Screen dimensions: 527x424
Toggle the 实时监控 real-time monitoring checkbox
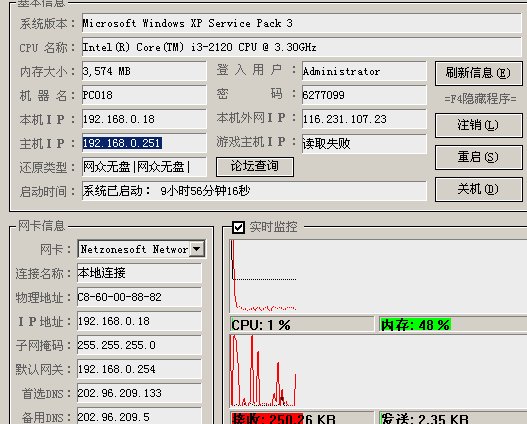coord(238,227)
